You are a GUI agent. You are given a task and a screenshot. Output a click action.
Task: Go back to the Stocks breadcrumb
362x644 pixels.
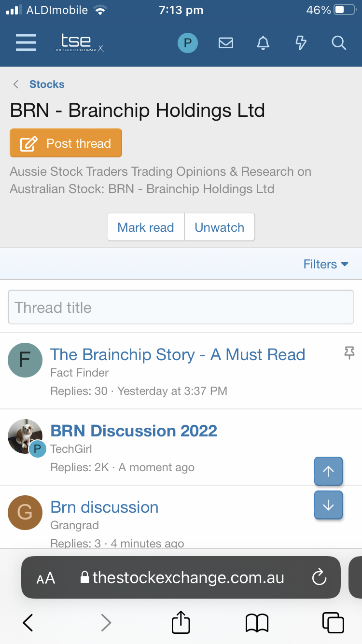[x=47, y=84]
